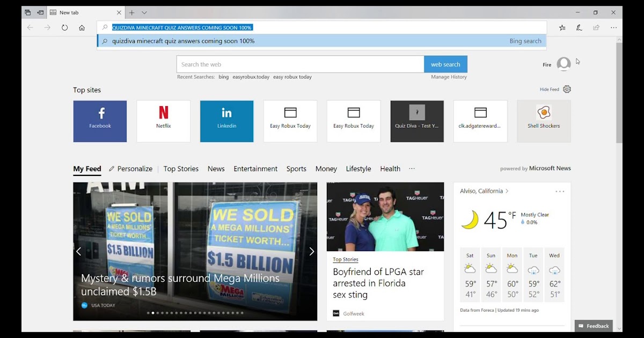Screen dimensions: 644x338
Task: Open the Feedback button
Action: click(594, 326)
